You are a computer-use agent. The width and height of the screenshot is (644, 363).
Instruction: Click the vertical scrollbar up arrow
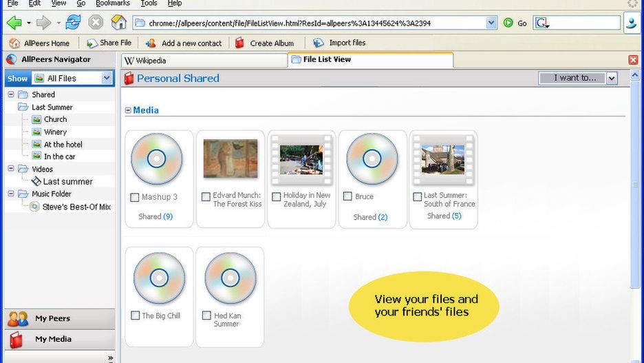(x=635, y=75)
